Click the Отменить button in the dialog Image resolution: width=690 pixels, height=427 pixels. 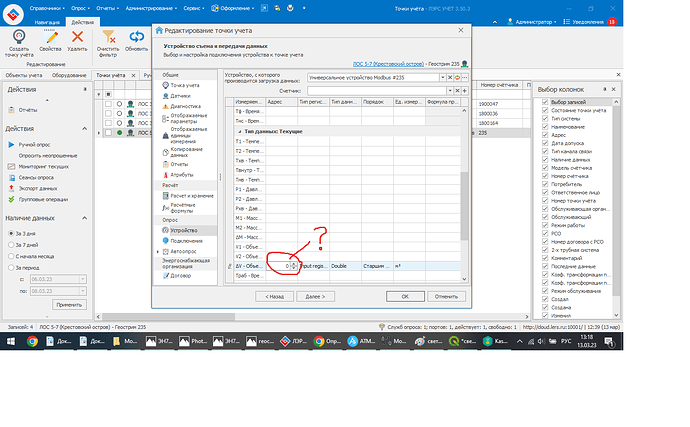447,297
